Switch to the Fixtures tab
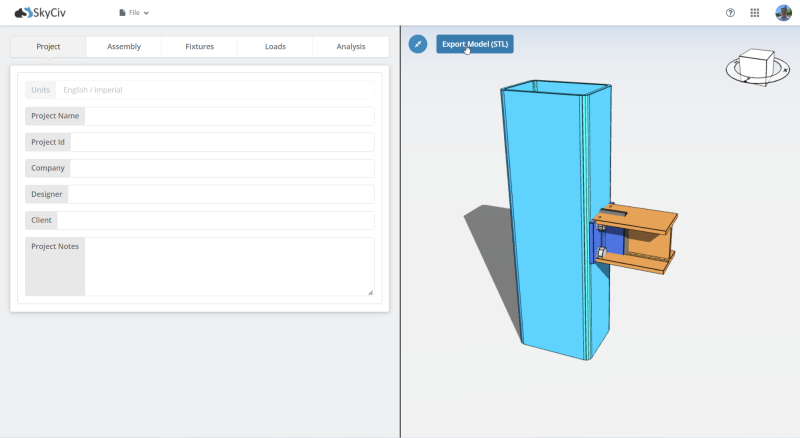Screen dimensions: 800x438 pos(199,47)
